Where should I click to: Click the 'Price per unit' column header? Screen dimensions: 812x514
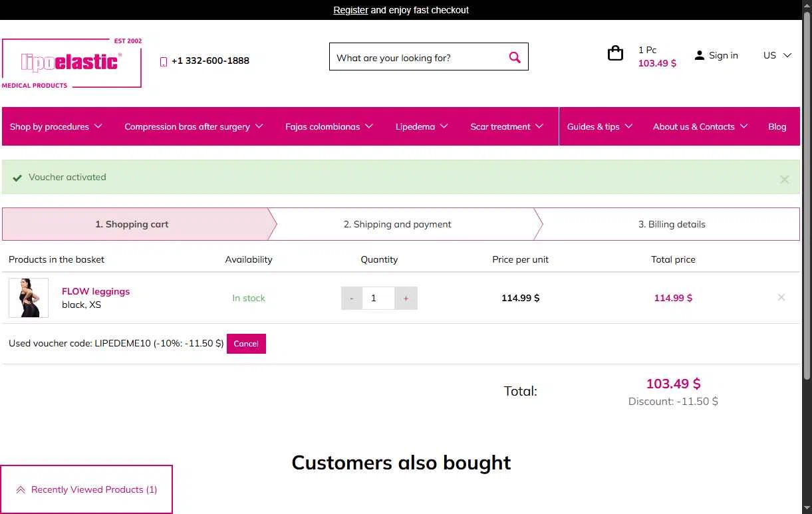tap(520, 259)
